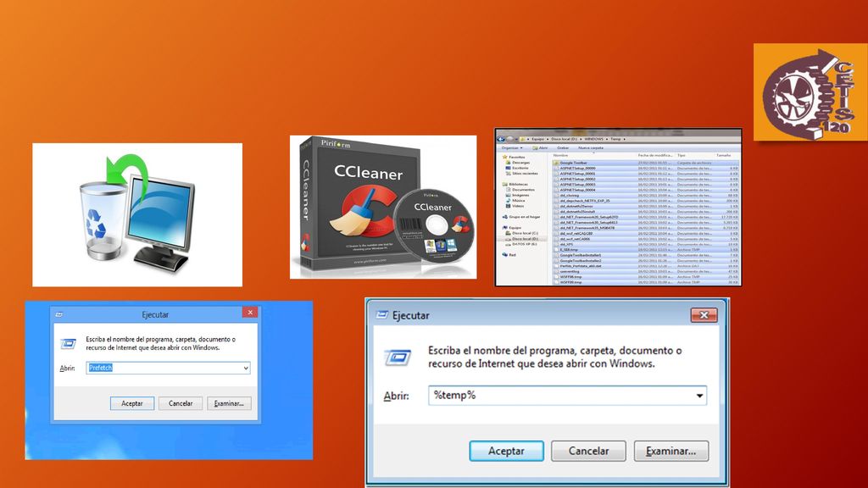Screen dimensions: 868x488
Task: Click Grabar in the Explorer toolbar
Action: (563, 147)
